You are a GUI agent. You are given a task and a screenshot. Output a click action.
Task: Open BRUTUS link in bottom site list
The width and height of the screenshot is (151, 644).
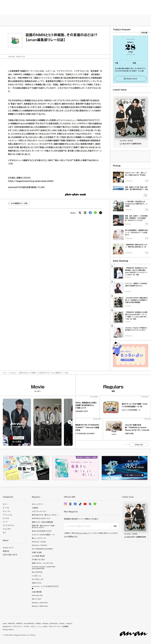coord(12,624)
